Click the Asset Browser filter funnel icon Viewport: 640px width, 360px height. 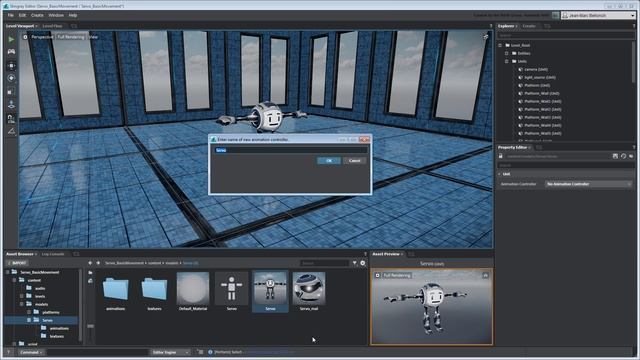click(355, 263)
